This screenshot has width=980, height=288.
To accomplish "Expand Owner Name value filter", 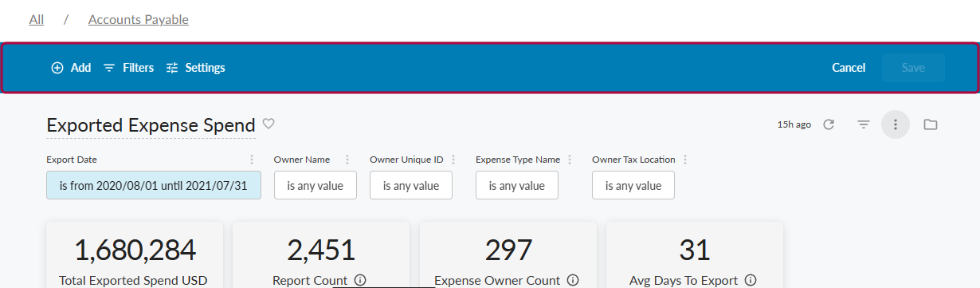I will [x=316, y=185].
